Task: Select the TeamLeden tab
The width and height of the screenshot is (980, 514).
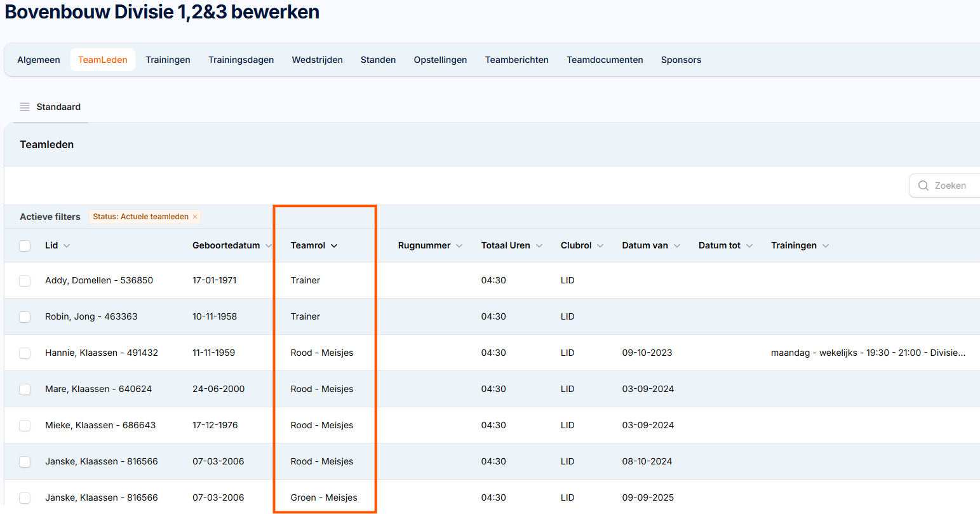Action: click(103, 60)
